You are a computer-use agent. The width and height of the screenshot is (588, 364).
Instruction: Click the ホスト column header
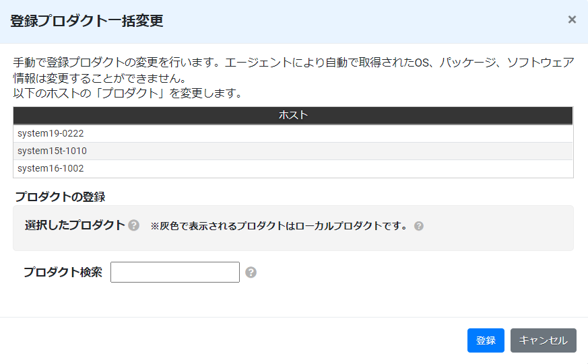pyautogui.click(x=293, y=115)
